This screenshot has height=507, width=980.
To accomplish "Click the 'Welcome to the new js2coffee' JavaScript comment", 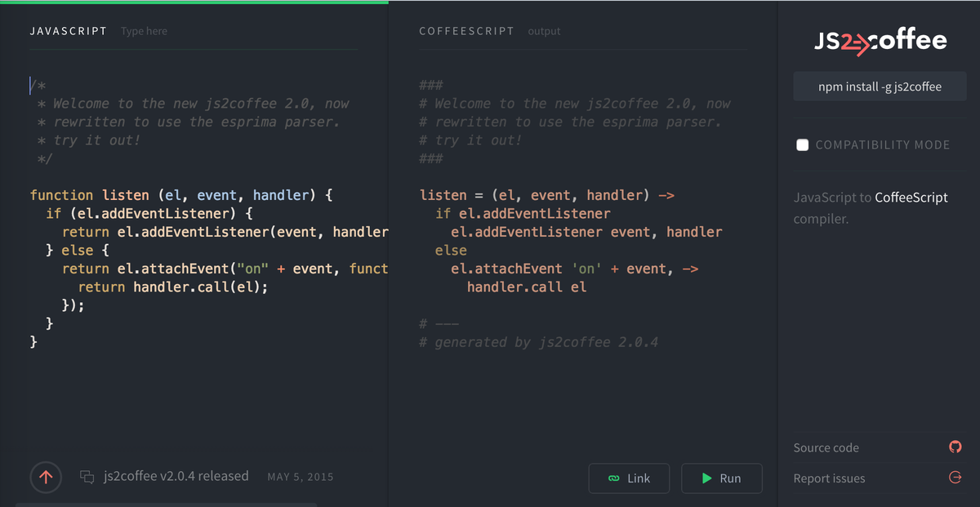I will pos(193,104).
